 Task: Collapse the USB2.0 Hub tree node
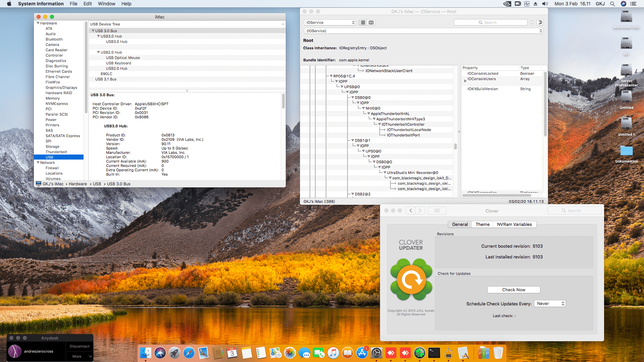[x=98, y=52]
